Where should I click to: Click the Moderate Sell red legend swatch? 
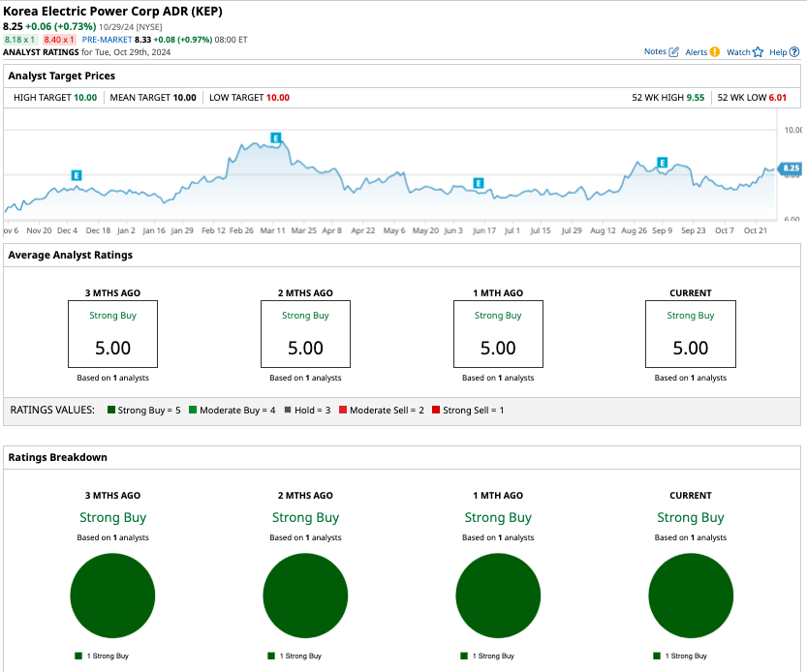pyautogui.click(x=343, y=410)
